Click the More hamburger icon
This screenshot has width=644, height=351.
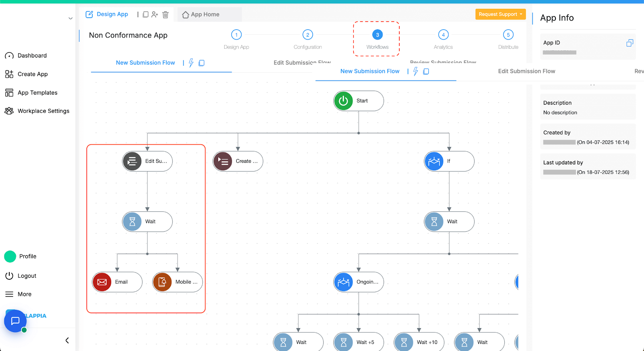coord(9,294)
